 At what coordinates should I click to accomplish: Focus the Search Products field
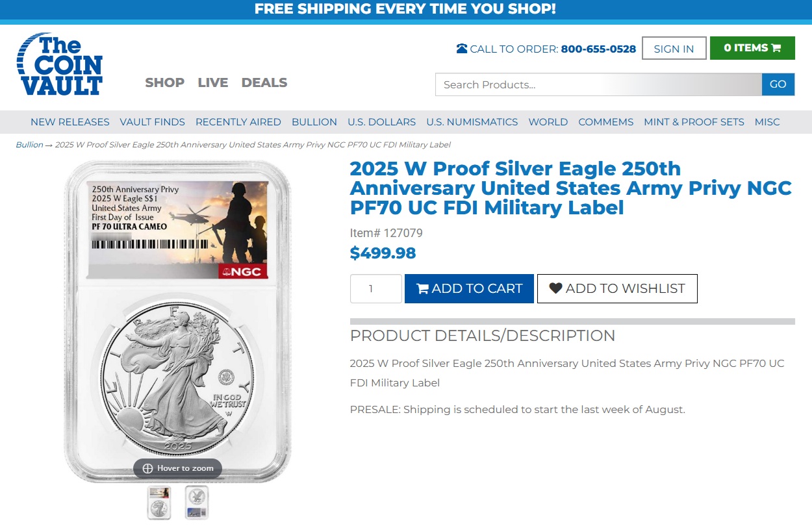pos(598,84)
